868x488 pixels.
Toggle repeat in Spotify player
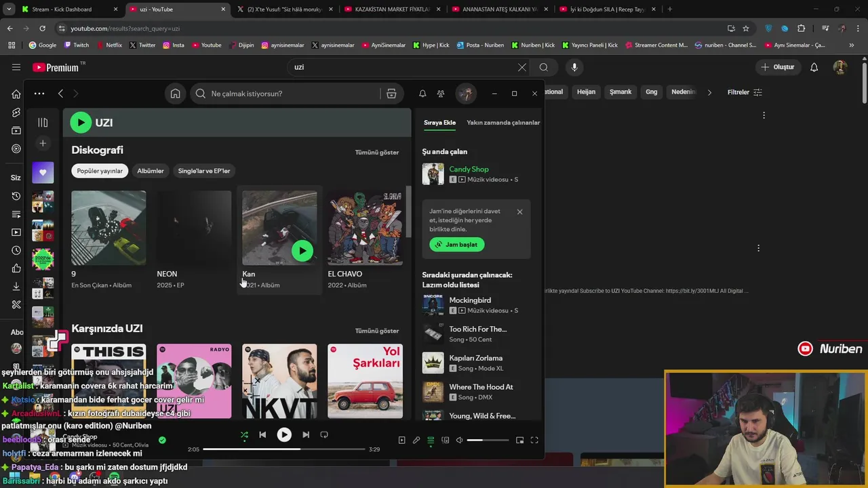coord(324,435)
